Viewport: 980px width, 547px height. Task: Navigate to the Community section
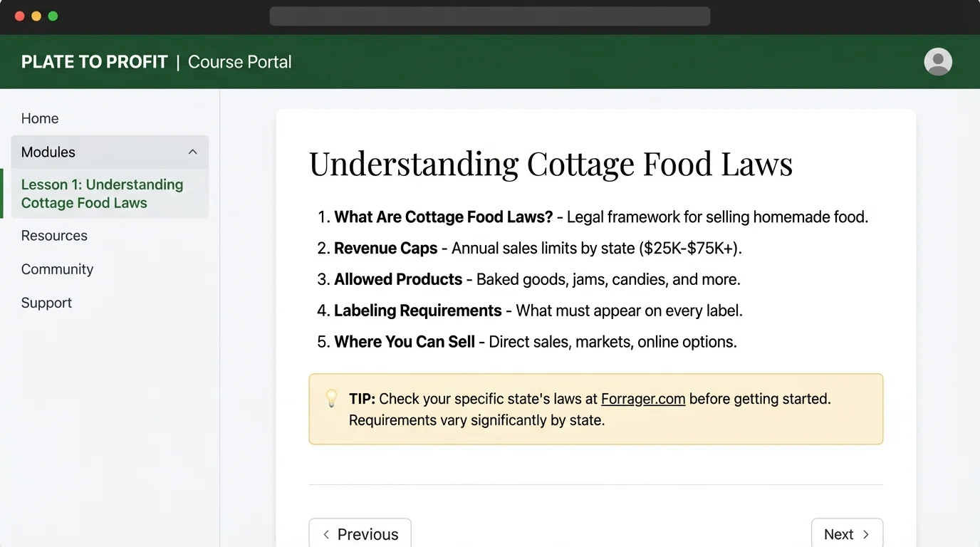[57, 269]
